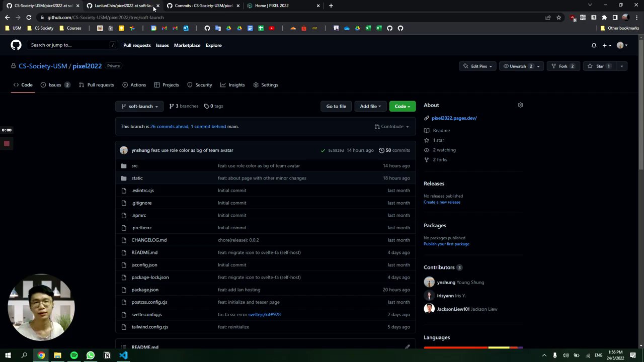Open Marketplace in the top navigation

coord(187,45)
